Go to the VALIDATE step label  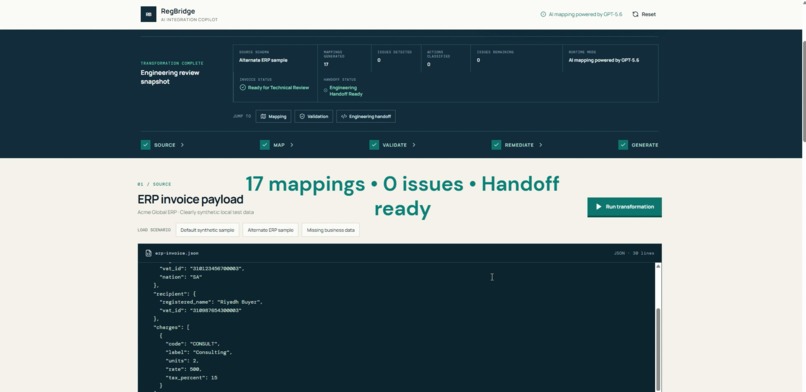[x=395, y=145]
